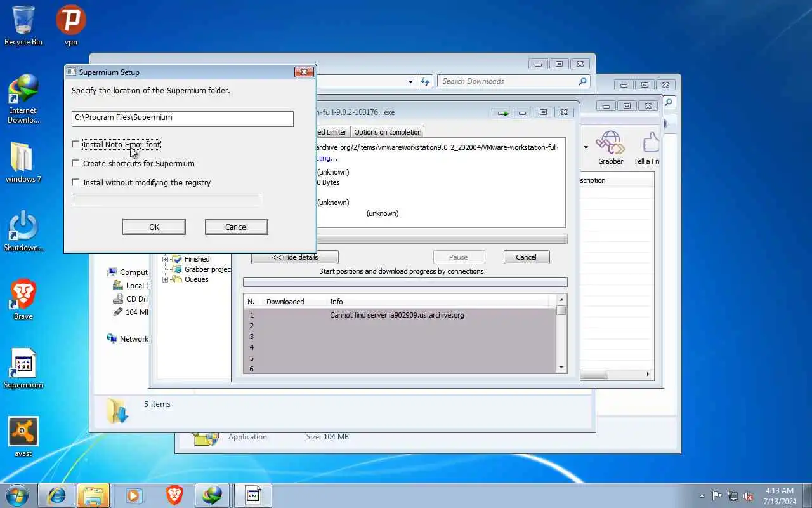Open the Start menu
Viewport: 812px width, 508px height.
pos(17,495)
